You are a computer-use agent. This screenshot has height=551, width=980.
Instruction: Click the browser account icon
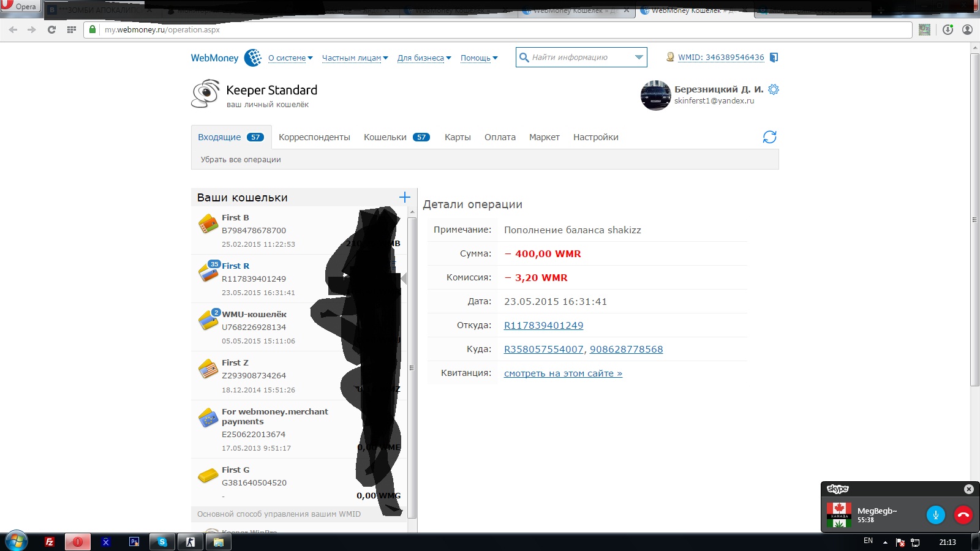[x=968, y=29]
